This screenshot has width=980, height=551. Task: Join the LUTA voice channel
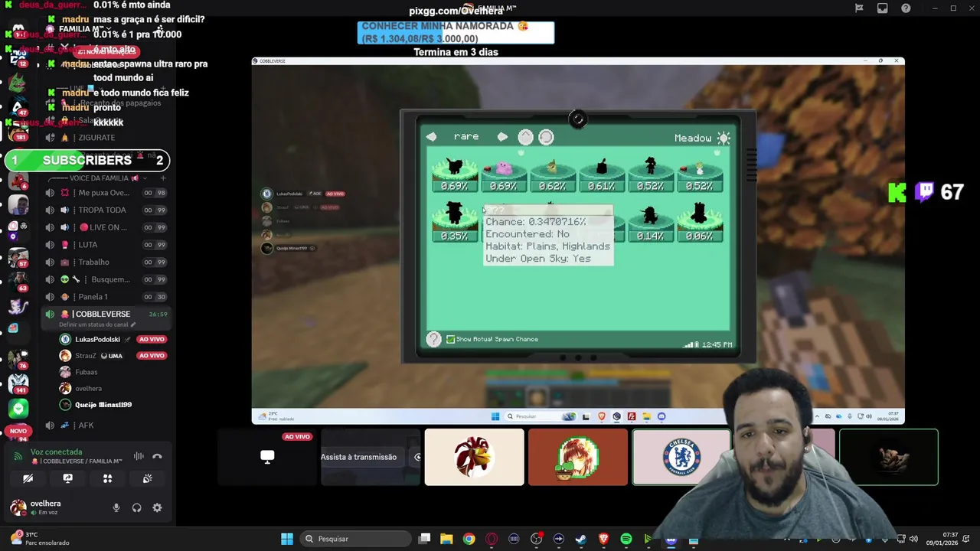coord(106,245)
